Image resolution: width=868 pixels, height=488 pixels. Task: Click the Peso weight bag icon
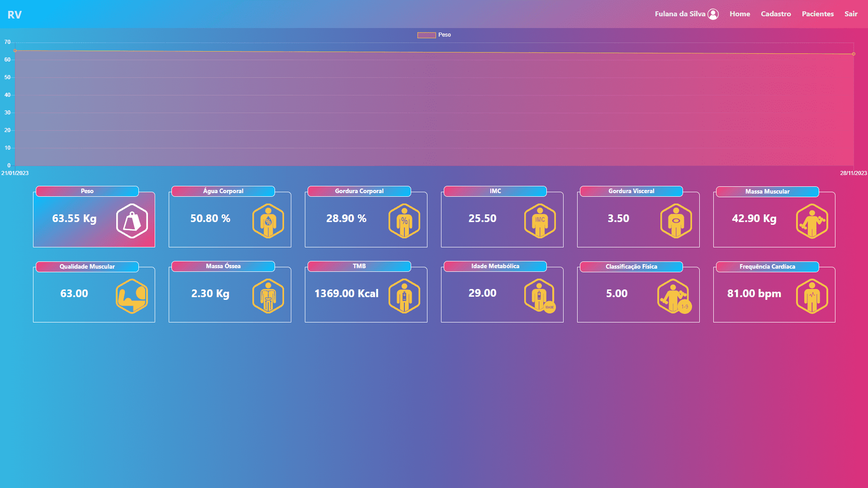132,221
